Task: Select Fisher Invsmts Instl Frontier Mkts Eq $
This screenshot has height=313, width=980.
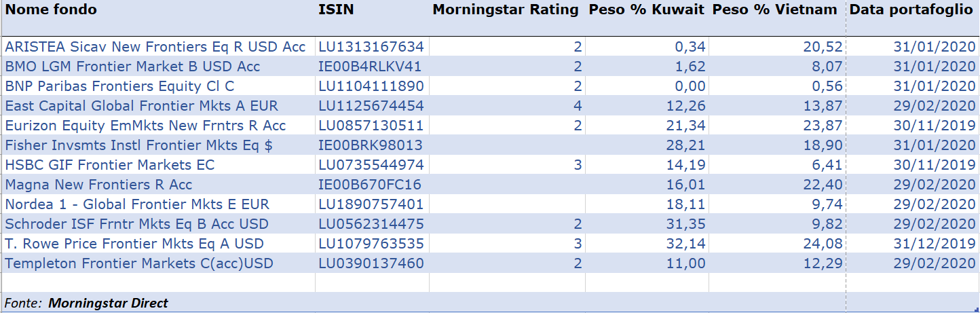Action: click(x=139, y=145)
